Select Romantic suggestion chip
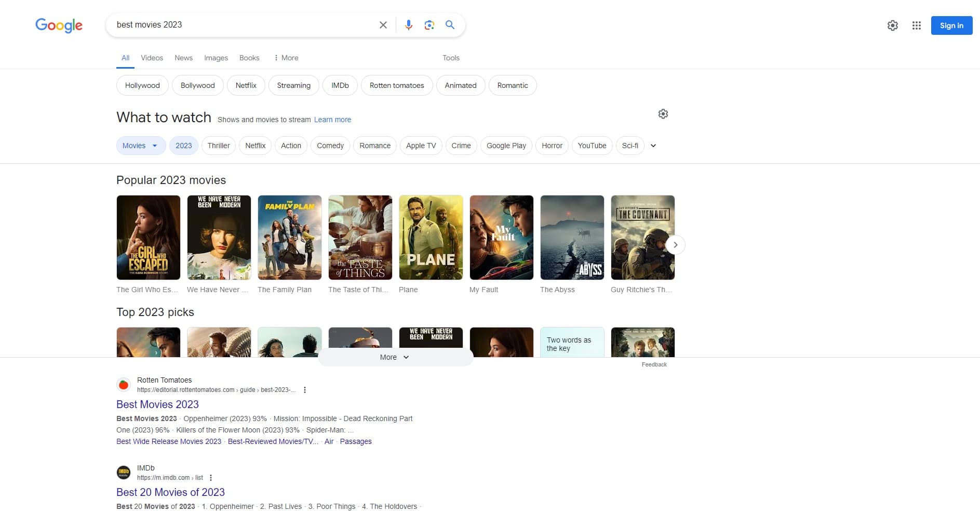 (x=513, y=85)
